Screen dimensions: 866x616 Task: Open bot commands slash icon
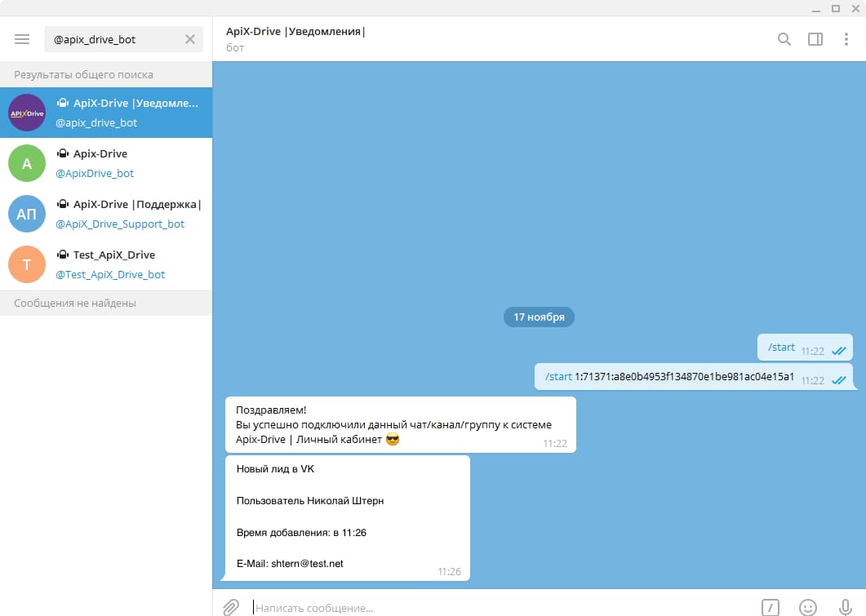click(x=770, y=607)
